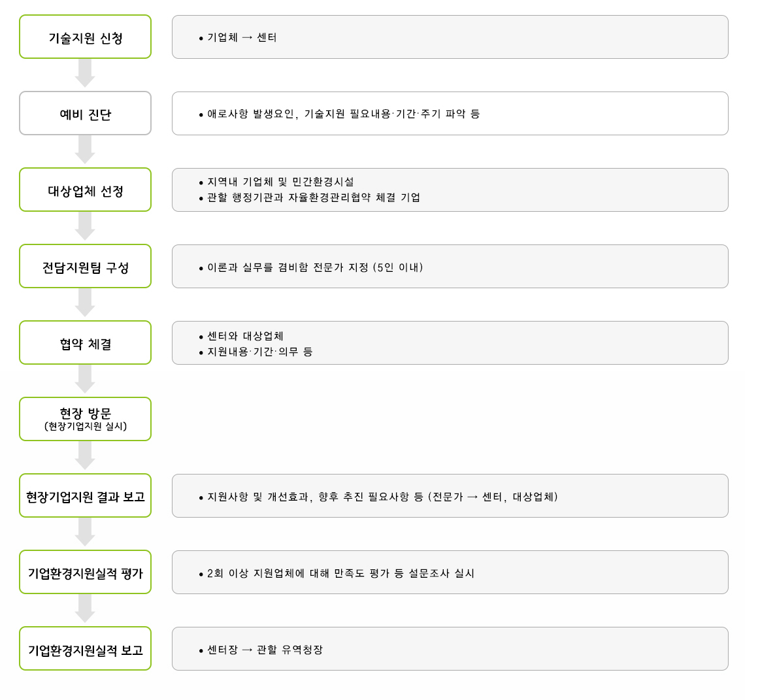The height and width of the screenshot is (700, 758).
Task: Click the 기업체 → 센터 description panel
Action: coord(450,37)
